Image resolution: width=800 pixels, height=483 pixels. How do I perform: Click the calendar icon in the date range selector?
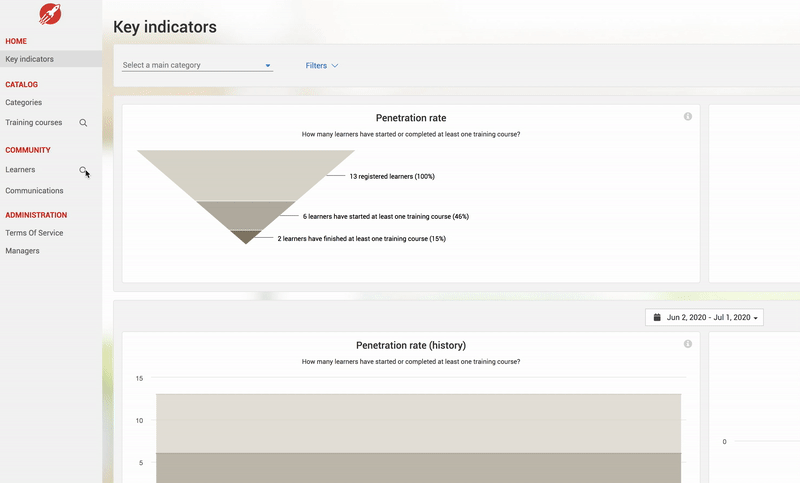[657, 317]
